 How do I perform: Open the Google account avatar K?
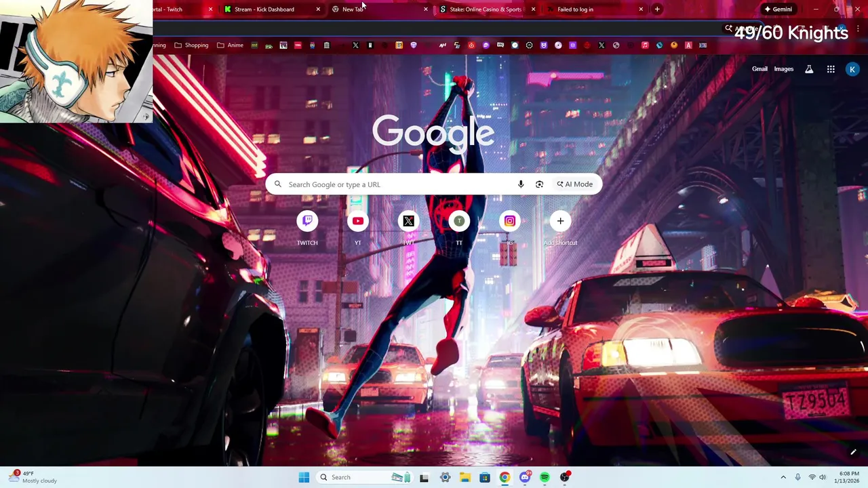pos(852,69)
